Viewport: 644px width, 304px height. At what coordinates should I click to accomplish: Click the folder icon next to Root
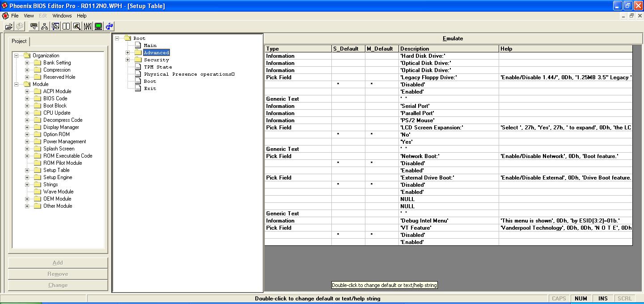click(x=127, y=38)
